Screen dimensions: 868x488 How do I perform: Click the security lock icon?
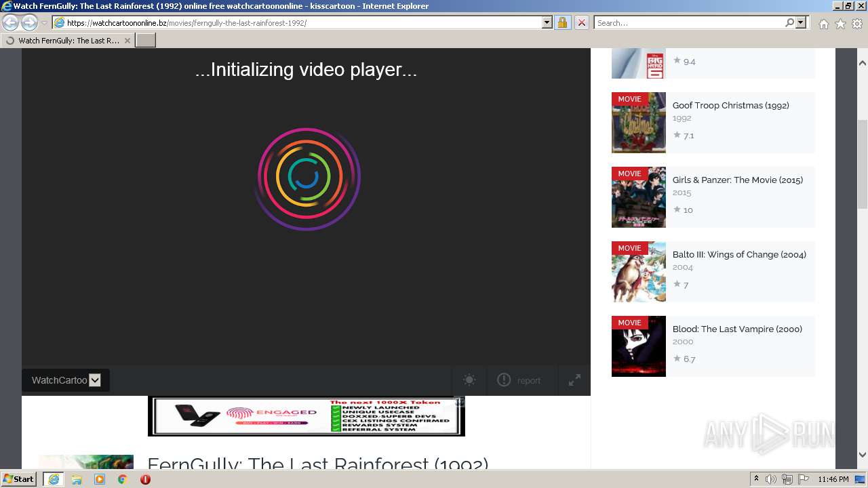pos(562,22)
